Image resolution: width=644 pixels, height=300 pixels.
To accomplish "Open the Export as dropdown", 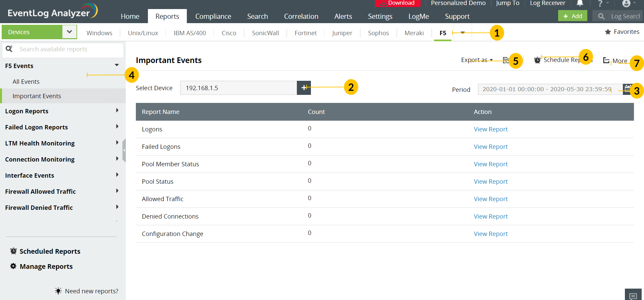I will tap(477, 60).
